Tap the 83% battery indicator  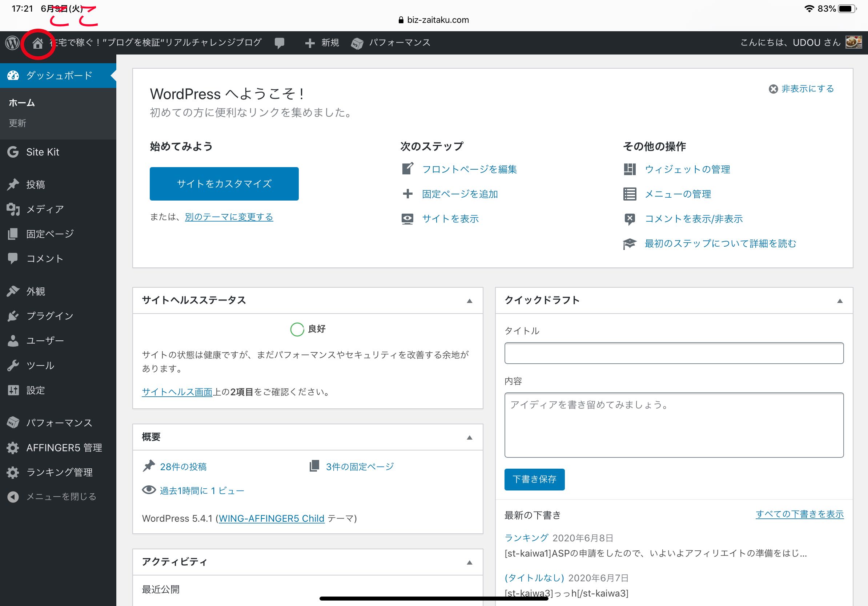click(837, 9)
